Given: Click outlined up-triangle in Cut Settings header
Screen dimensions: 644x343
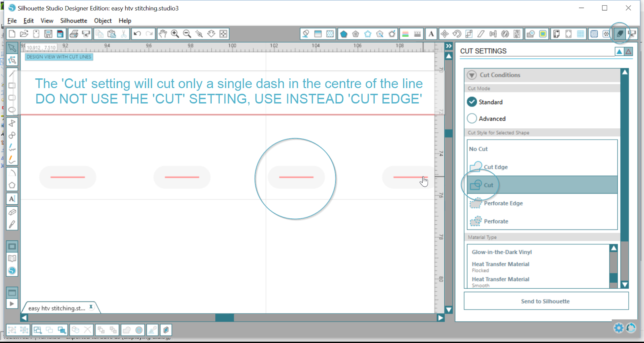Looking at the screenshot, I should (x=628, y=51).
